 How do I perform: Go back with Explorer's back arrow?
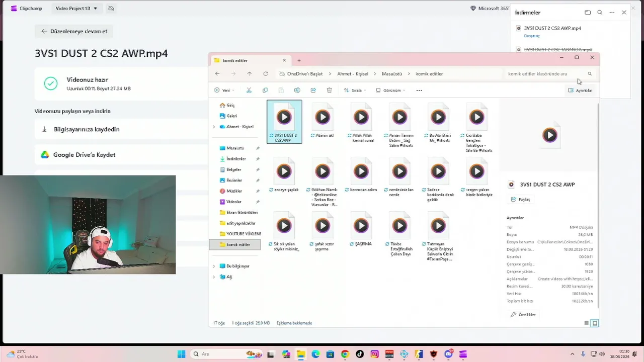point(217,74)
